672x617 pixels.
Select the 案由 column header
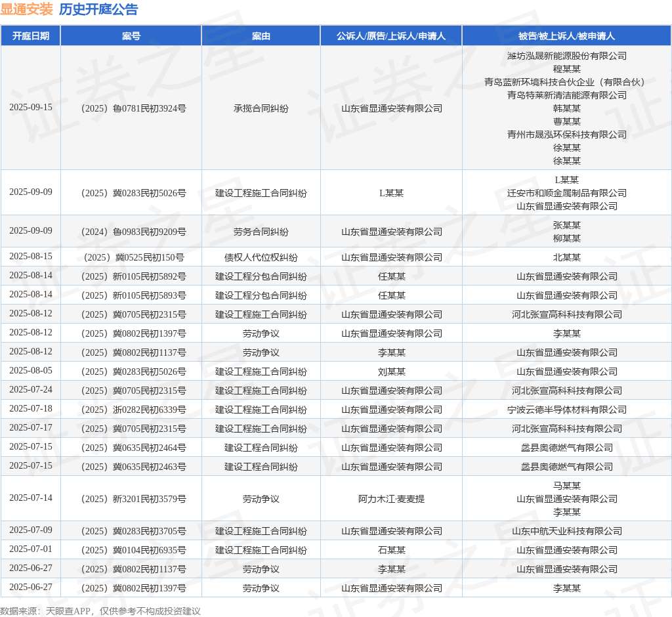(x=261, y=36)
